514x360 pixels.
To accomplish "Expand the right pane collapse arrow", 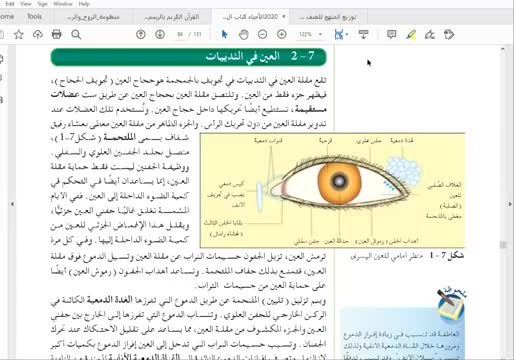I will coord(510,204).
